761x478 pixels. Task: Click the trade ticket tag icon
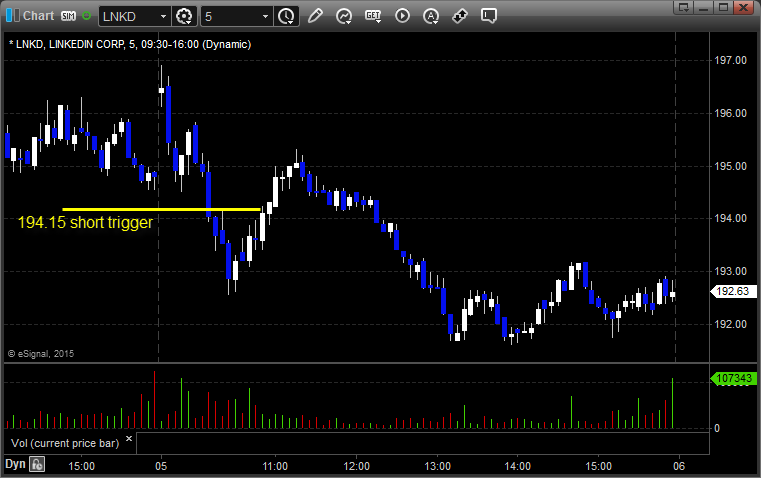460,16
